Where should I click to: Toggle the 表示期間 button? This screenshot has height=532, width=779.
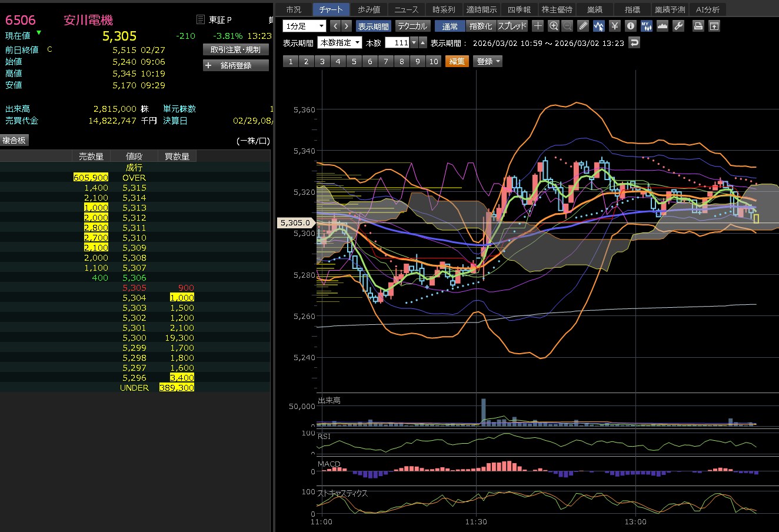coord(373,26)
